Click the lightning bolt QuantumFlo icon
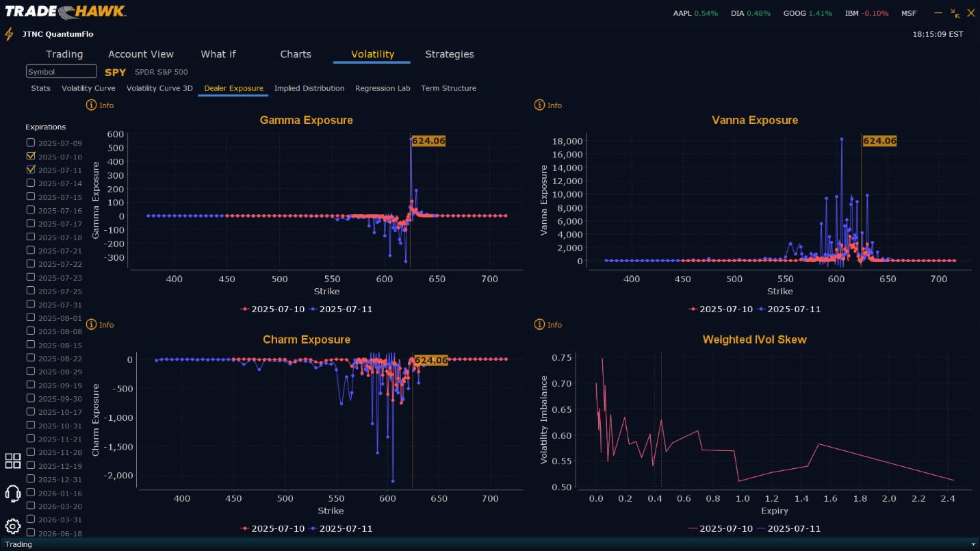Screen dimensions: 980x551 click(9, 34)
